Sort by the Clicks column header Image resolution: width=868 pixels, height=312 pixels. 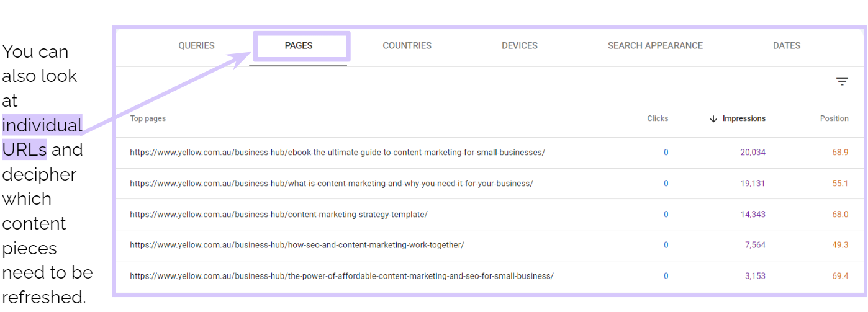658,118
